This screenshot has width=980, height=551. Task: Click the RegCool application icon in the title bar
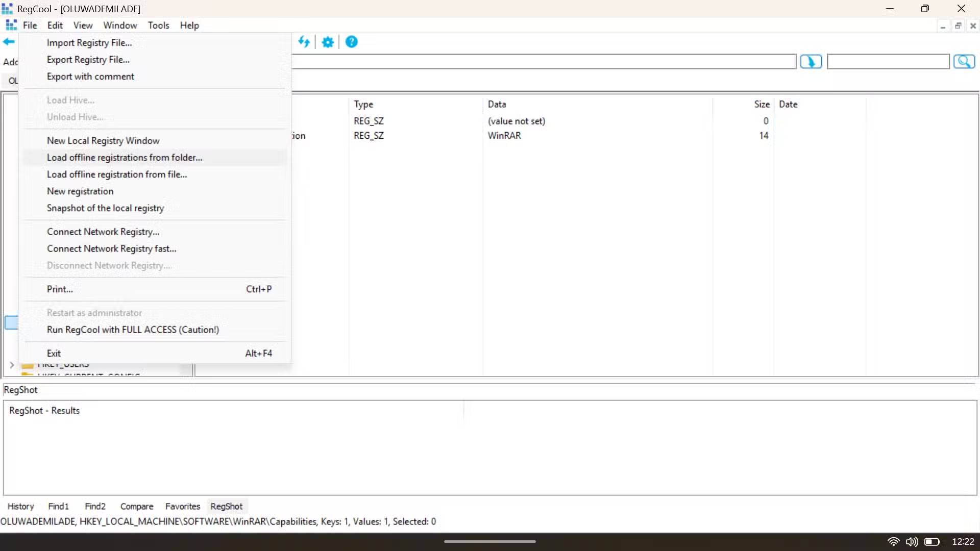[x=7, y=8]
